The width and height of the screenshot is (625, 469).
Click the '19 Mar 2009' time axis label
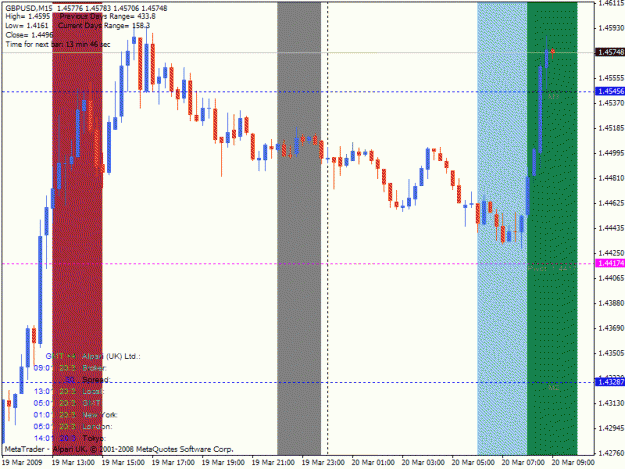22,463
